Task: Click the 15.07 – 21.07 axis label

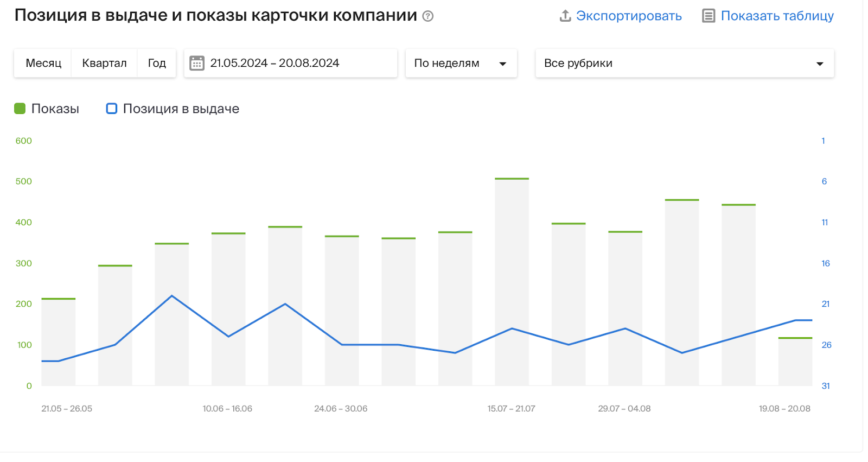Action: click(x=511, y=409)
